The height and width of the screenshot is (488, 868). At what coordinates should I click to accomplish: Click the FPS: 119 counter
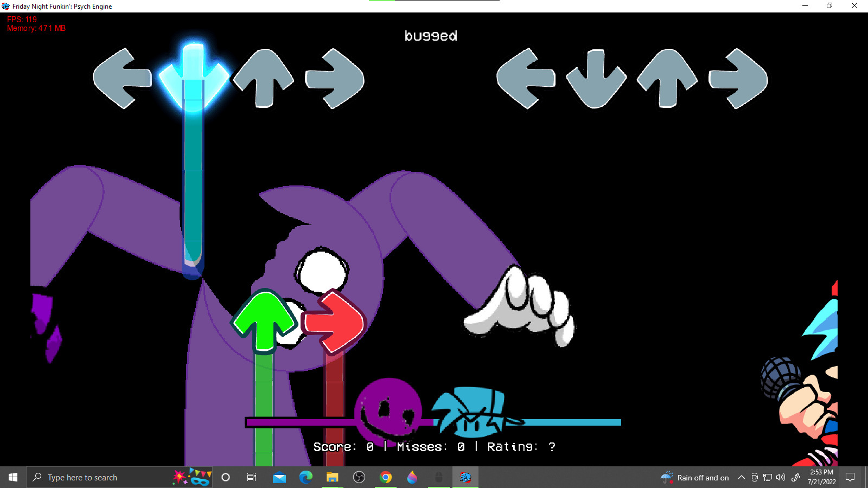click(x=22, y=20)
